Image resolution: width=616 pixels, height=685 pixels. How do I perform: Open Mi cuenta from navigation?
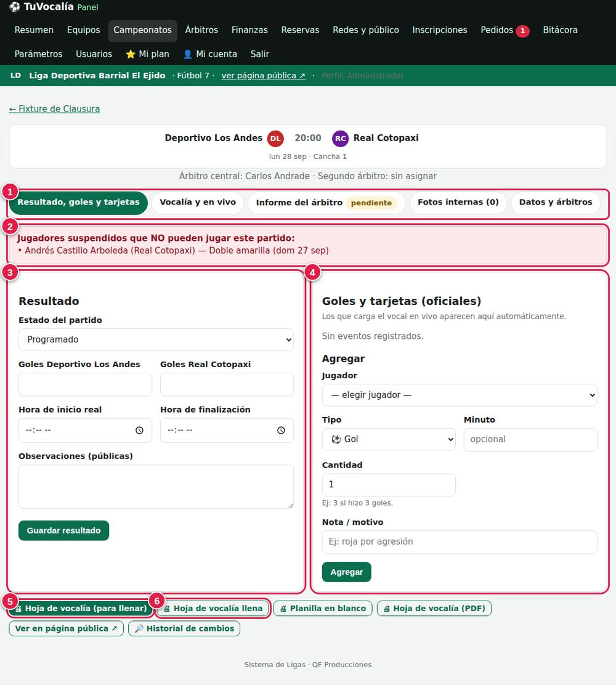click(x=210, y=54)
